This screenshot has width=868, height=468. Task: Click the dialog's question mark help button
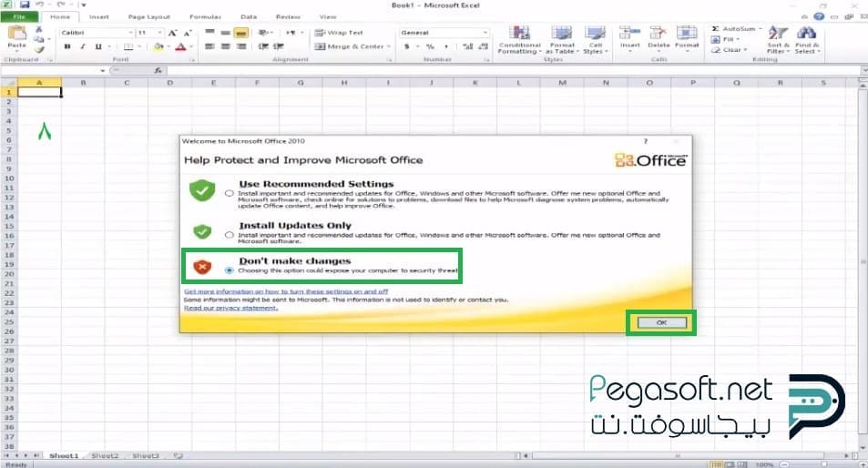[x=646, y=141]
